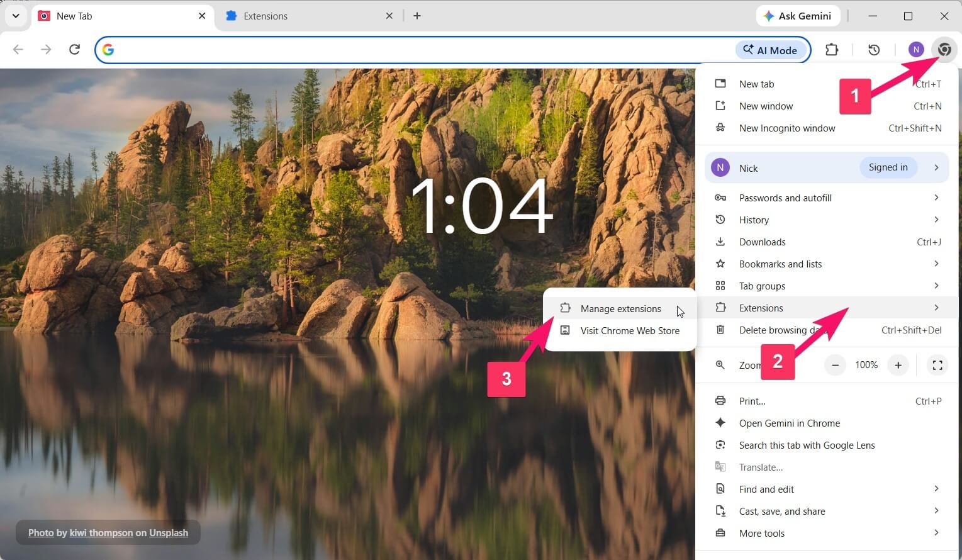Increase zoom with the plus button
The width and height of the screenshot is (962, 560).
[x=898, y=365]
